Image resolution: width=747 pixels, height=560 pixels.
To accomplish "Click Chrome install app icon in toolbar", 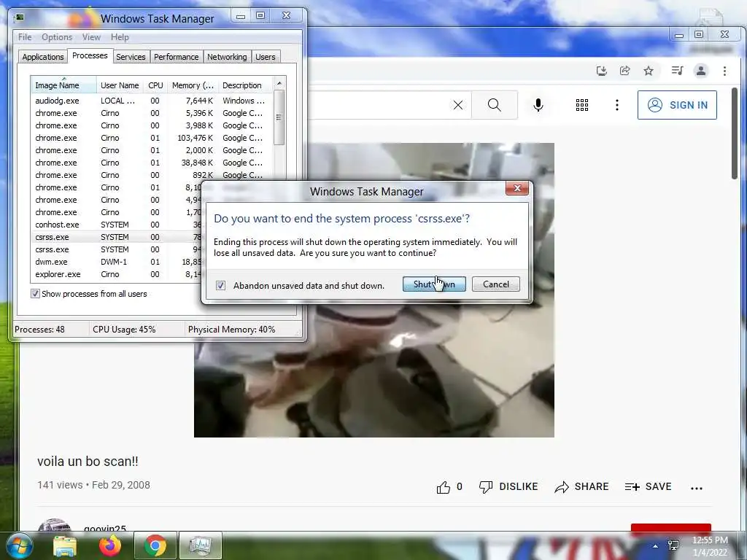I will pos(602,71).
